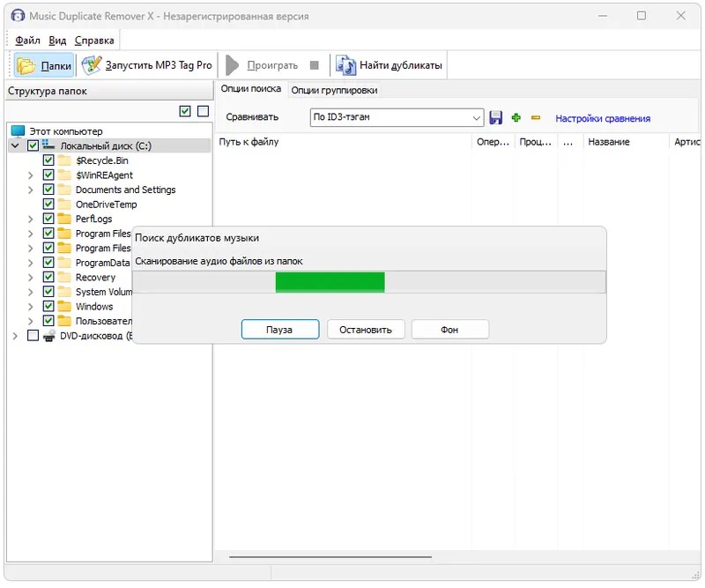Add a comparison preset via the plus icon

[x=515, y=117]
